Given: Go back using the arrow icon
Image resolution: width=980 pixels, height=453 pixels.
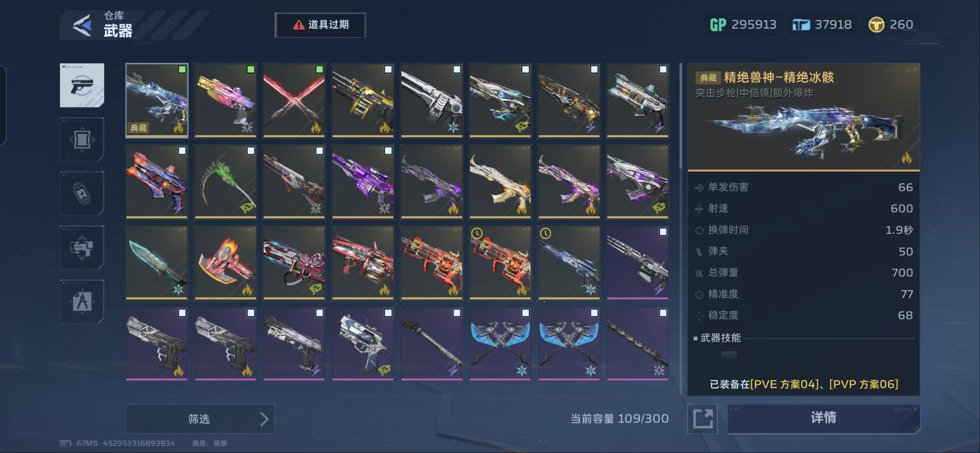Looking at the screenshot, I should tap(82, 25).
